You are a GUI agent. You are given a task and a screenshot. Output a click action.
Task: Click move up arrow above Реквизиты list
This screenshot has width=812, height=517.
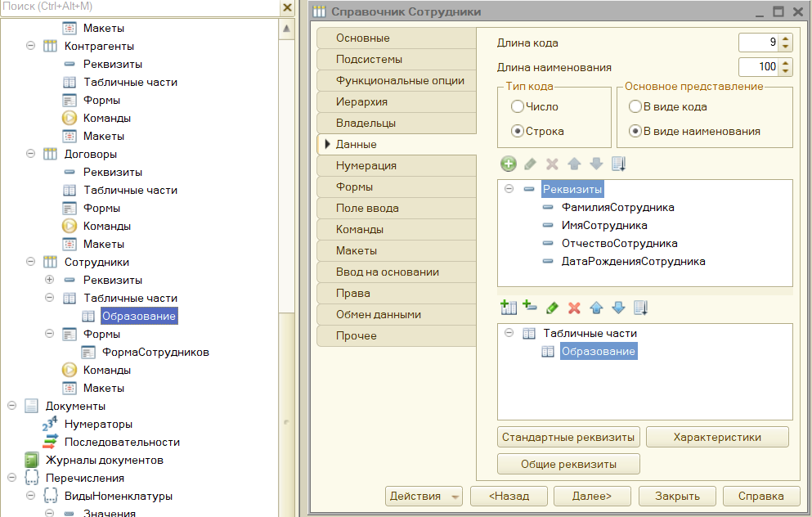pyautogui.click(x=574, y=164)
